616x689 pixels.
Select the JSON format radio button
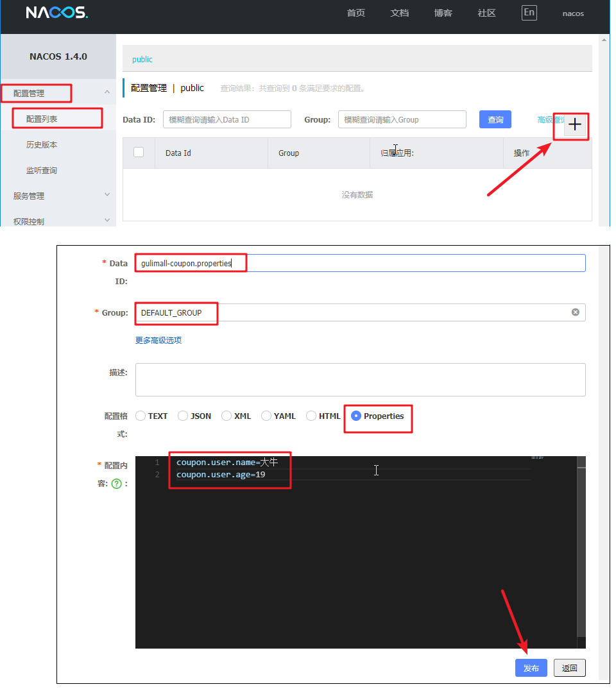pyautogui.click(x=183, y=416)
